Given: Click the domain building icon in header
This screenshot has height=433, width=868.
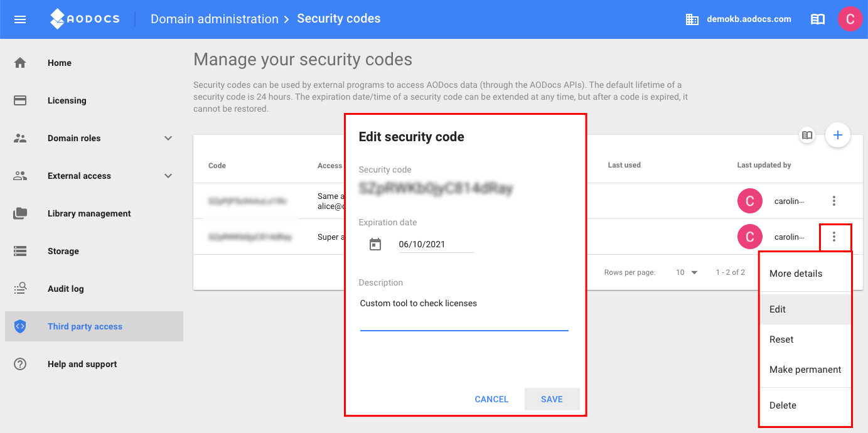Looking at the screenshot, I should click(x=692, y=19).
